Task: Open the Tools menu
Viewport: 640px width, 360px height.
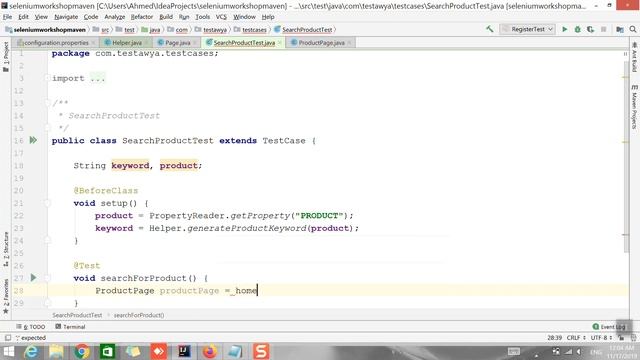Action: coord(202,17)
